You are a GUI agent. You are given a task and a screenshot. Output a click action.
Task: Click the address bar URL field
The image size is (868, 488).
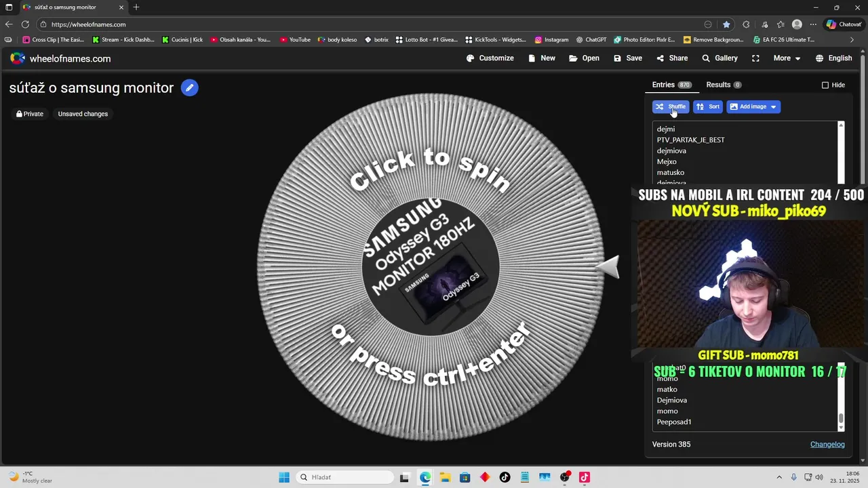(373, 24)
